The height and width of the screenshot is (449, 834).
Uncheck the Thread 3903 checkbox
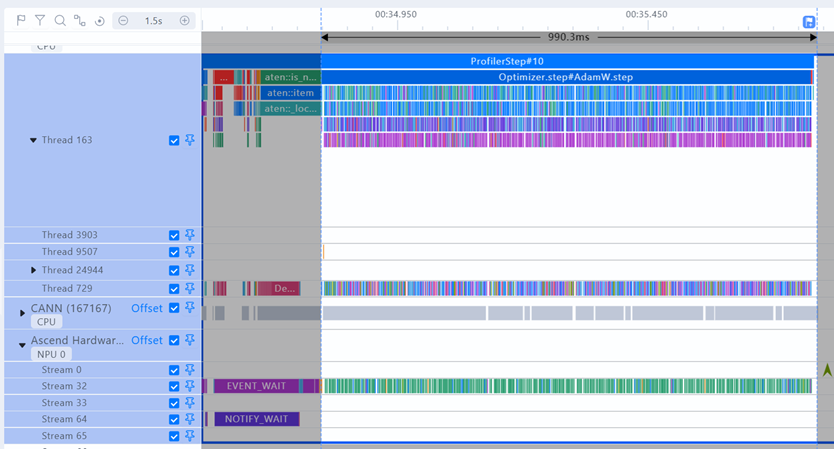tap(174, 235)
